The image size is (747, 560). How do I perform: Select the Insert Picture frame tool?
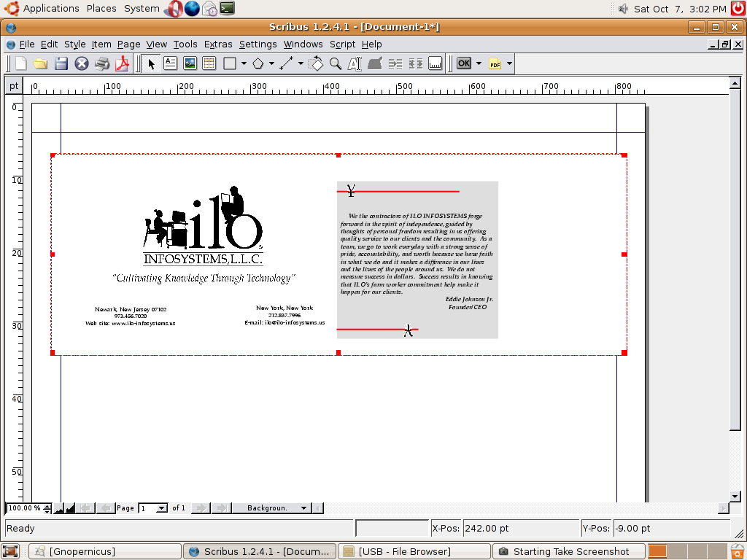coord(190,63)
